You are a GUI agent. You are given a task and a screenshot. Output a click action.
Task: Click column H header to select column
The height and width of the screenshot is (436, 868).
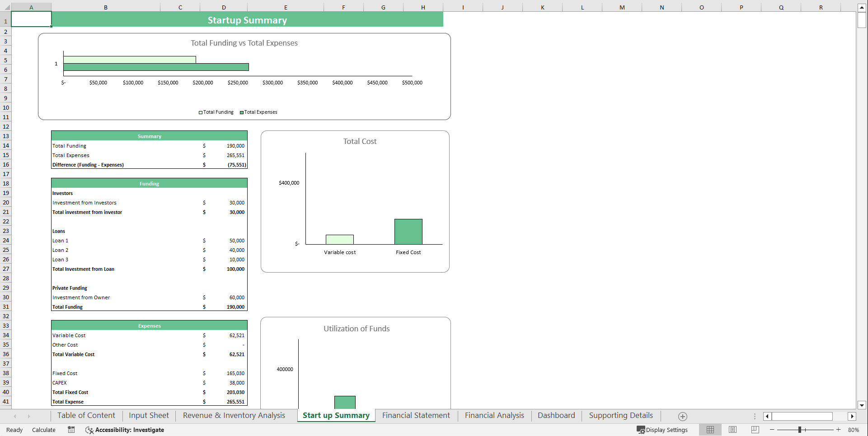[423, 7]
